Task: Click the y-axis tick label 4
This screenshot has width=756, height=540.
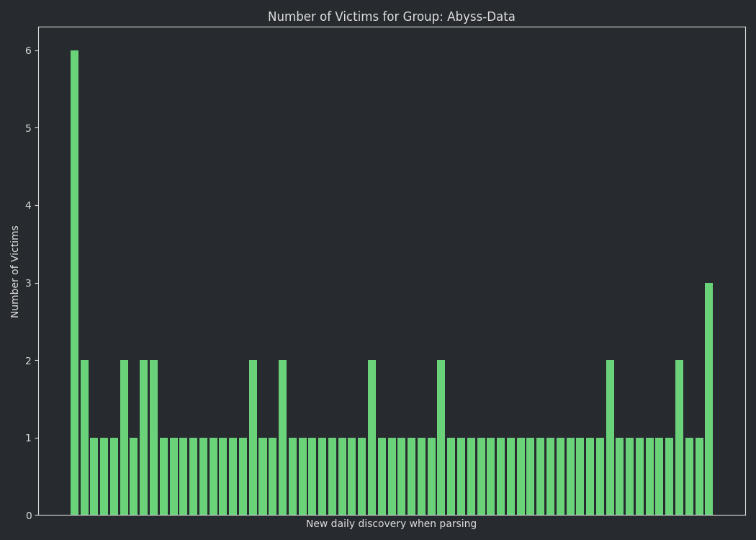Action: click(x=29, y=206)
